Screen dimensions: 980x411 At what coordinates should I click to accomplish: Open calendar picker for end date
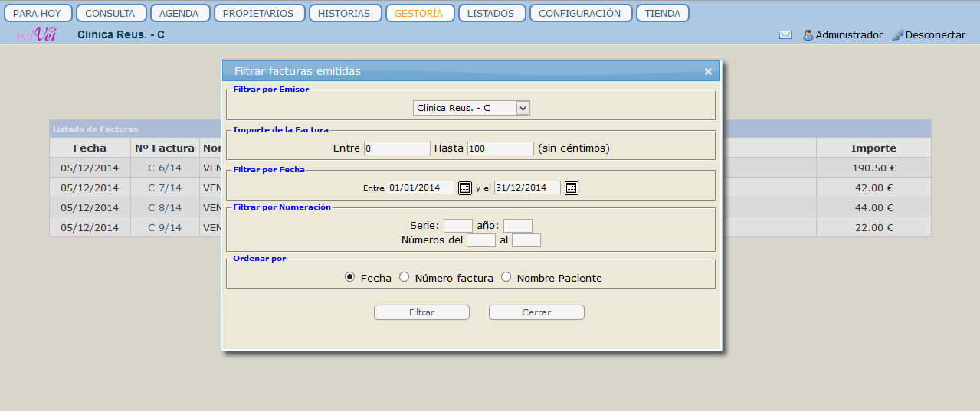[x=572, y=188]
